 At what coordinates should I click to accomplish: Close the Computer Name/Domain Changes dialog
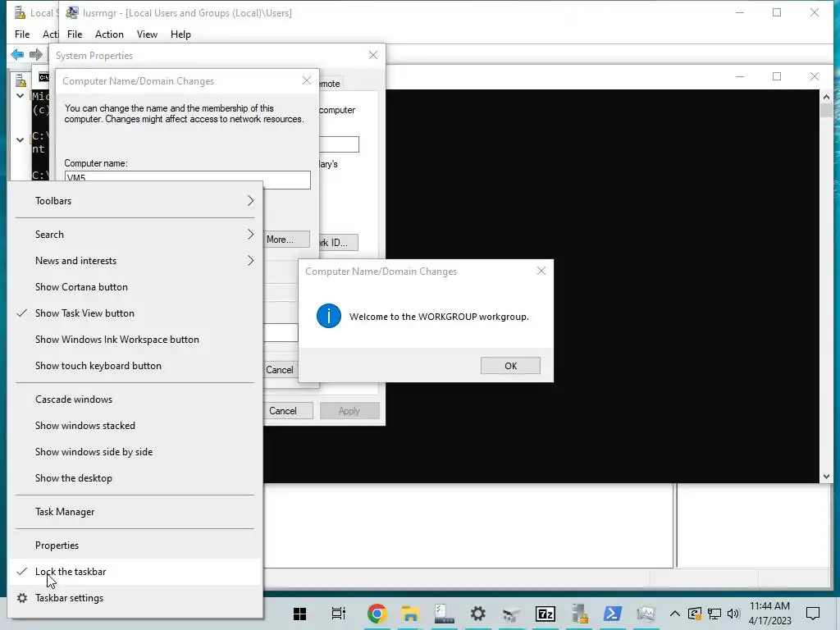(307, 81)
